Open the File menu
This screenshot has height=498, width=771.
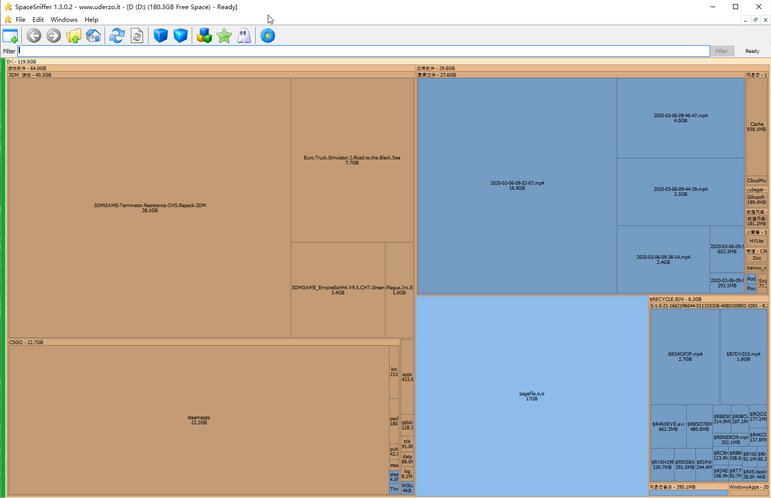20,20
